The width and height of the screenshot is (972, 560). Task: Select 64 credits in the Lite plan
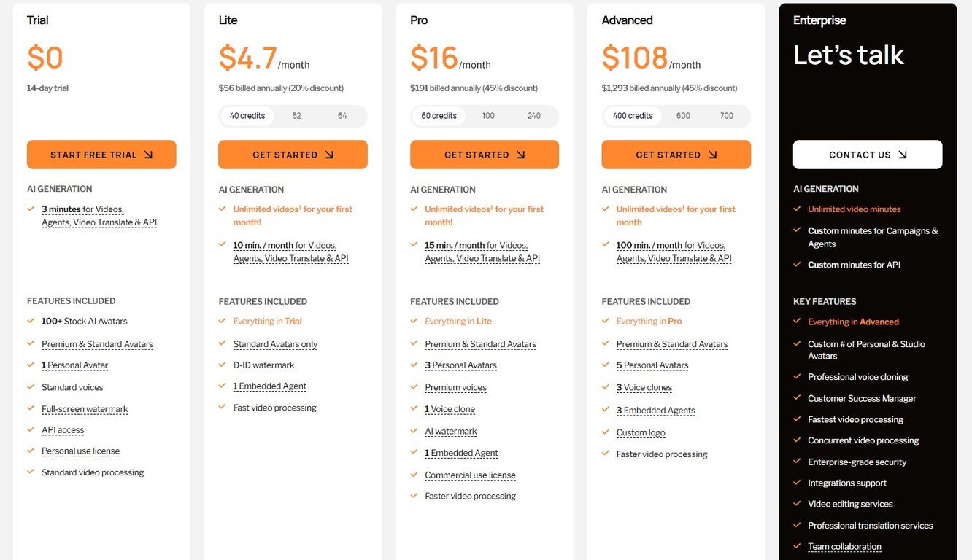click(x=342, y=116)
